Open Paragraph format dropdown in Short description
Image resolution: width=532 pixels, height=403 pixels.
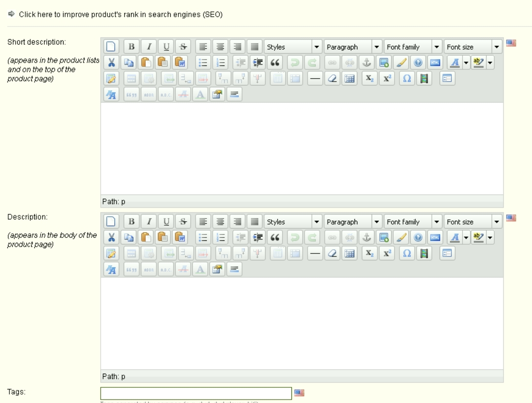coord(353,47)
